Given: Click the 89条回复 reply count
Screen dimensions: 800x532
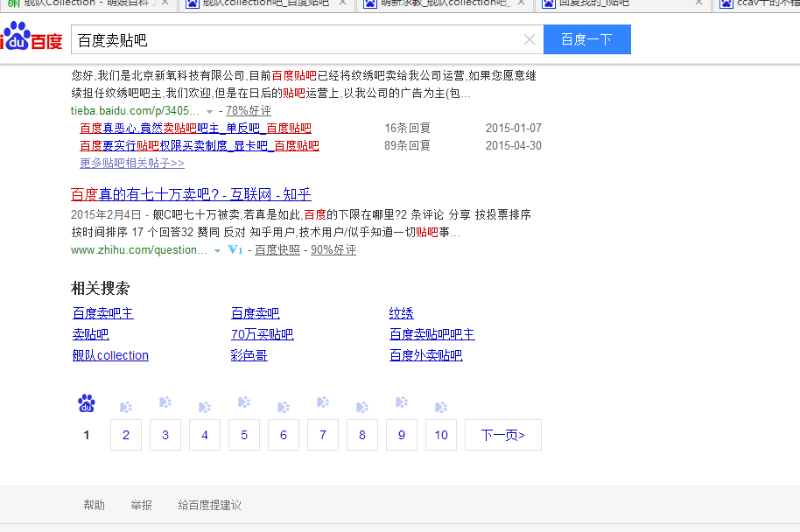Looking at the screenshot, I should pyautogui.click(x=407, y=146).
